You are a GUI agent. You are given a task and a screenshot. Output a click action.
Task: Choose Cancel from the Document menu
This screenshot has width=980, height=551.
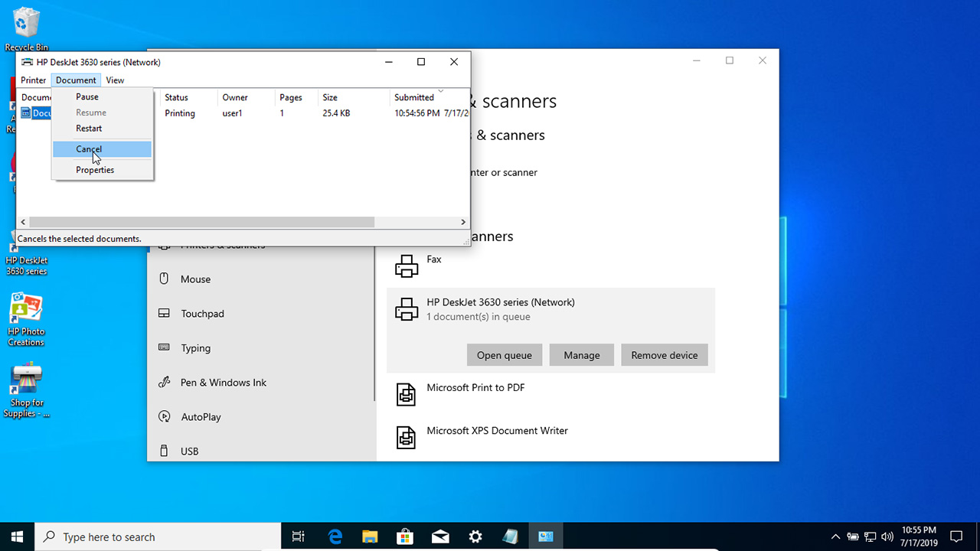[x=103, y=149]
